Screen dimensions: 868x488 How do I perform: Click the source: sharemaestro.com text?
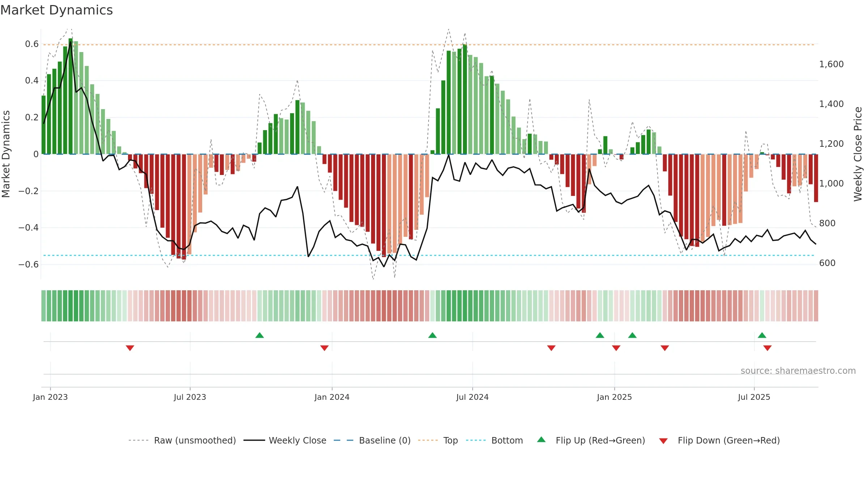798,371
